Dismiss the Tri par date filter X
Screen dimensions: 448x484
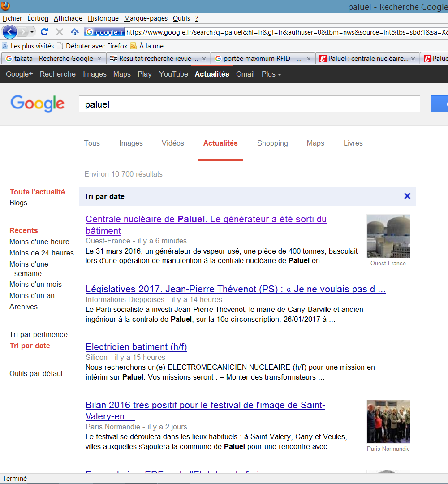coord(407,196)
